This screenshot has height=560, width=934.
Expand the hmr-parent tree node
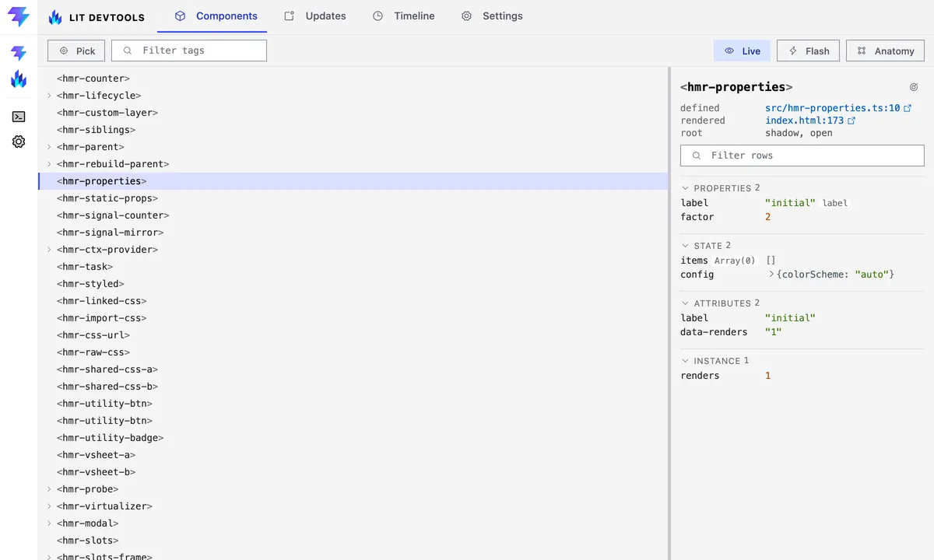(x=49, y=147)
